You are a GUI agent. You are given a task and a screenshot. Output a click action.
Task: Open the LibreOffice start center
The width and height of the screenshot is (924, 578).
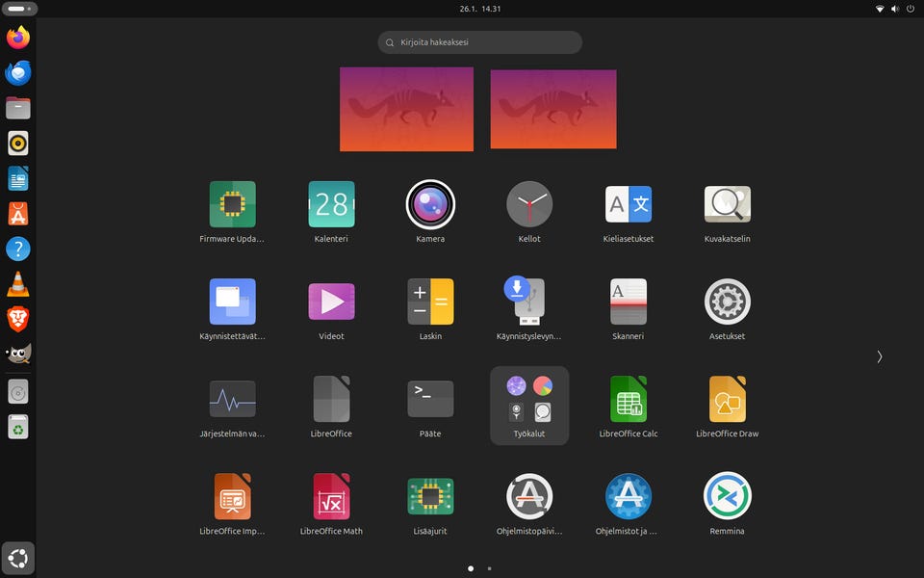point(331,399)
